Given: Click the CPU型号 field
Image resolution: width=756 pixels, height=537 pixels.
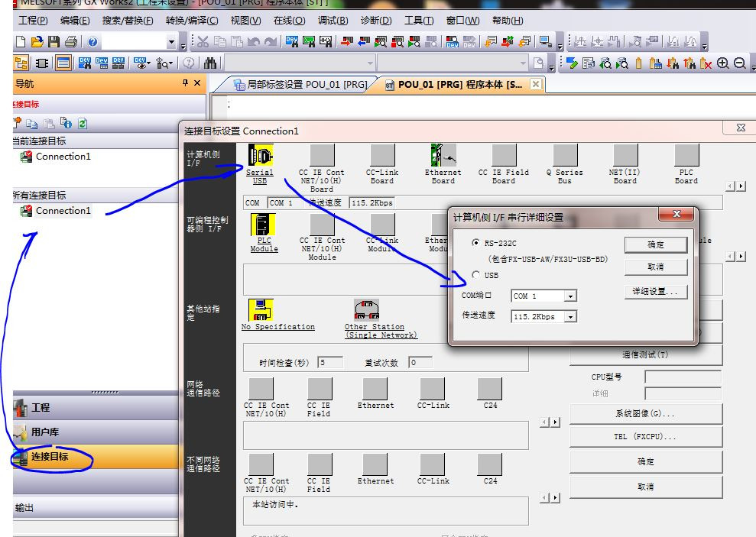Looking at the screenshot, I should click(683, 377).
